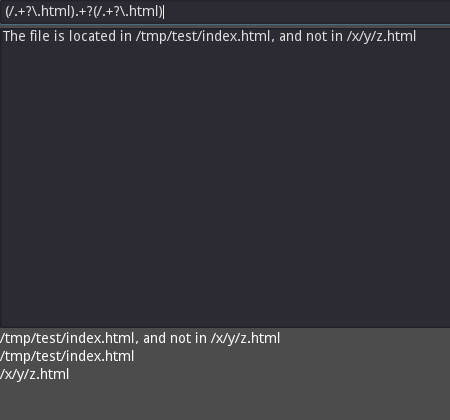Click the word "file" in the test text
The height and width of the screenshot is (420, 450).
pyautogui.click(x=39, y=36)
